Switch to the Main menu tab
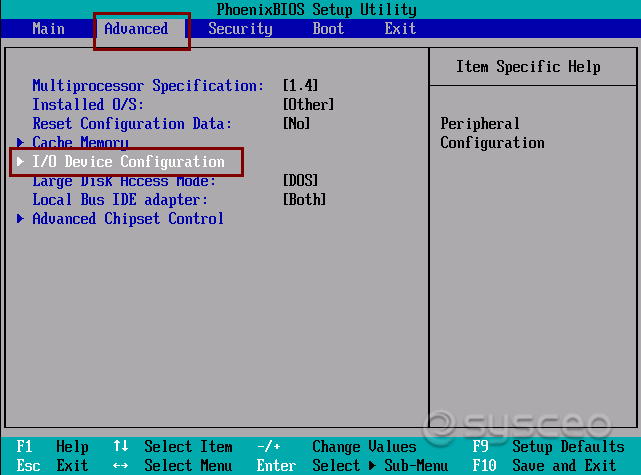The width and height of the screenshot is (641, 475). (48, 29)
